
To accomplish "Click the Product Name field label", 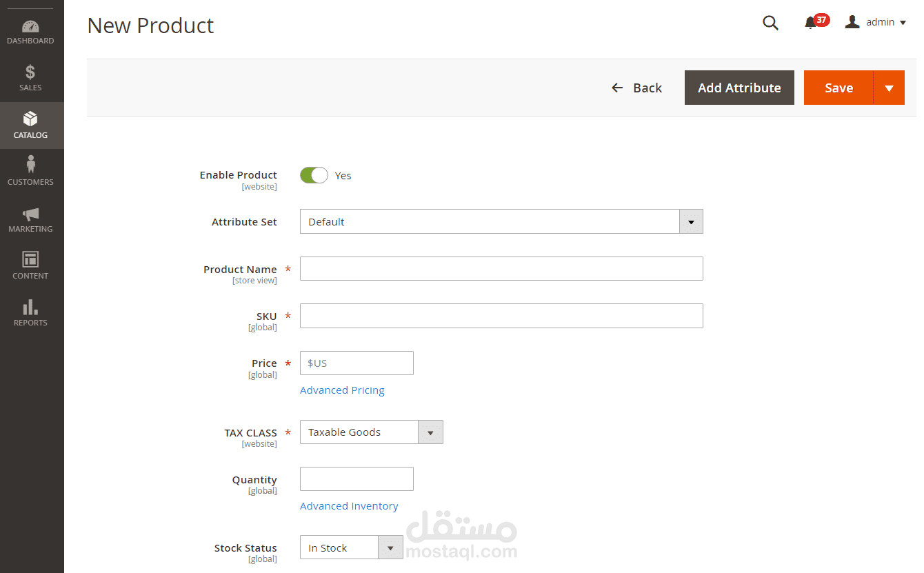I will coord(240,269).
